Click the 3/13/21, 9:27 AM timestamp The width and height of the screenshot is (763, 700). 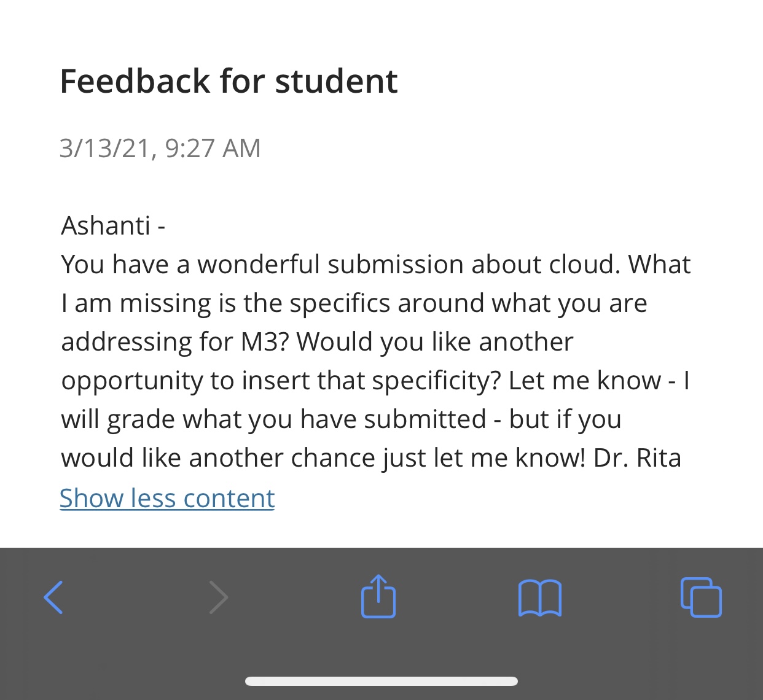(160, 148)
